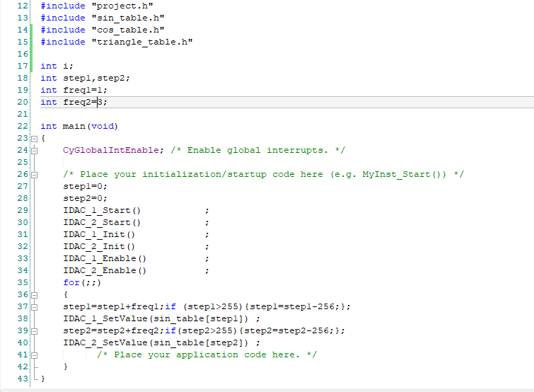
Task: Collapse the main function fold at line 23
Action: point(34,139)
